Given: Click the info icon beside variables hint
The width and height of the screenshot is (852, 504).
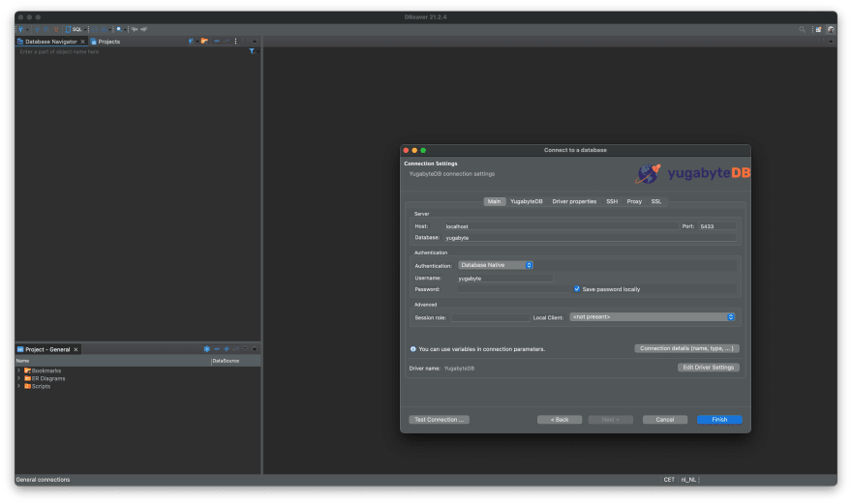Looking at the screenshot, I should [413, 349].
